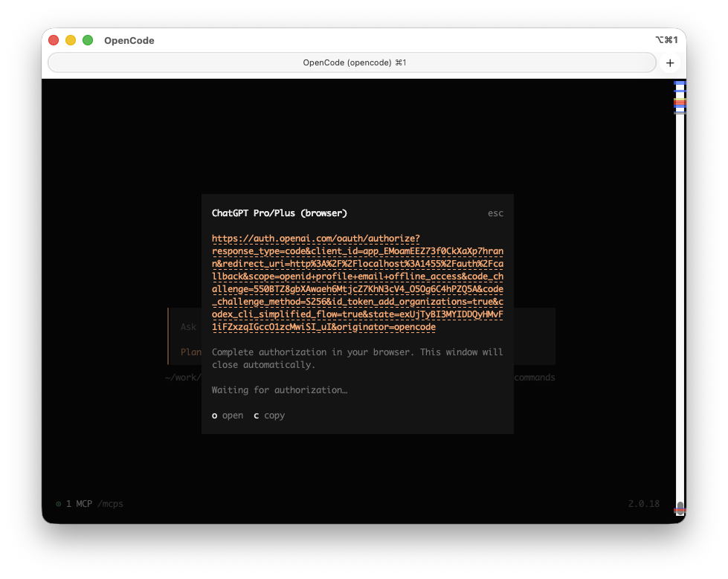Click the OpenCode window title
This screenshot has height=579, width=728.
(129, 40)
